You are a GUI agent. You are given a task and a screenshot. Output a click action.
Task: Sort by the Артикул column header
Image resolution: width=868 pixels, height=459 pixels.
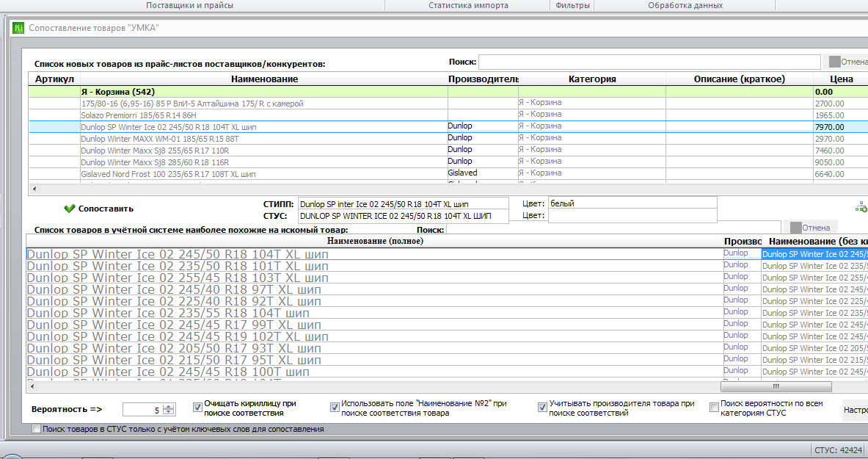(x=54, y=79)
